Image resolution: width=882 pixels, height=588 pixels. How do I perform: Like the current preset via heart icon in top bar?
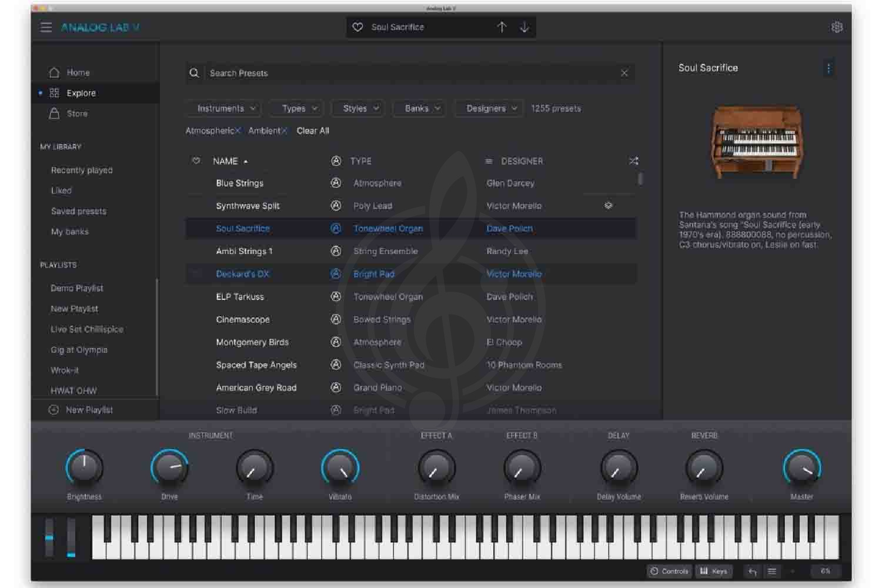click(x=358, y=27)
